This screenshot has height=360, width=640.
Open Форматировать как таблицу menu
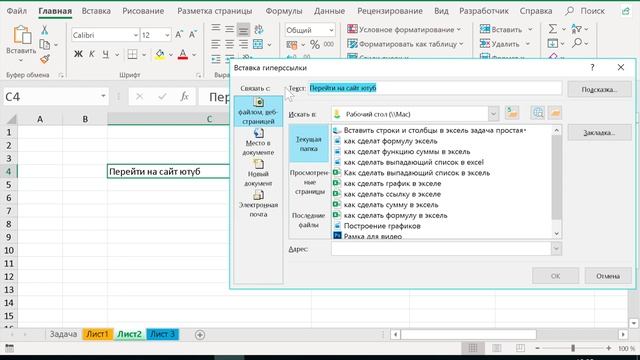[x=405, y=44]
